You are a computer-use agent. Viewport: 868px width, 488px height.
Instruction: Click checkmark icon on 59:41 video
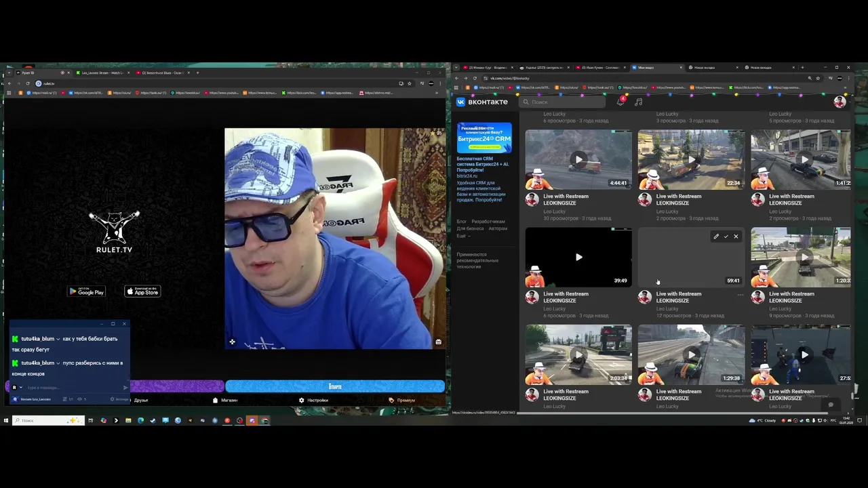coord(726,237)
